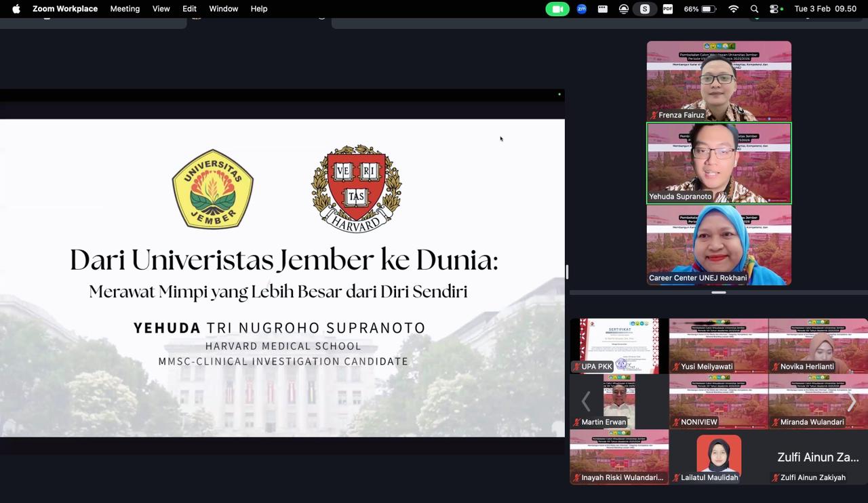Click the Apple logo menu
Image resolution: width=868 pixels, height=503 pixels.
click(x=16, y=9)
